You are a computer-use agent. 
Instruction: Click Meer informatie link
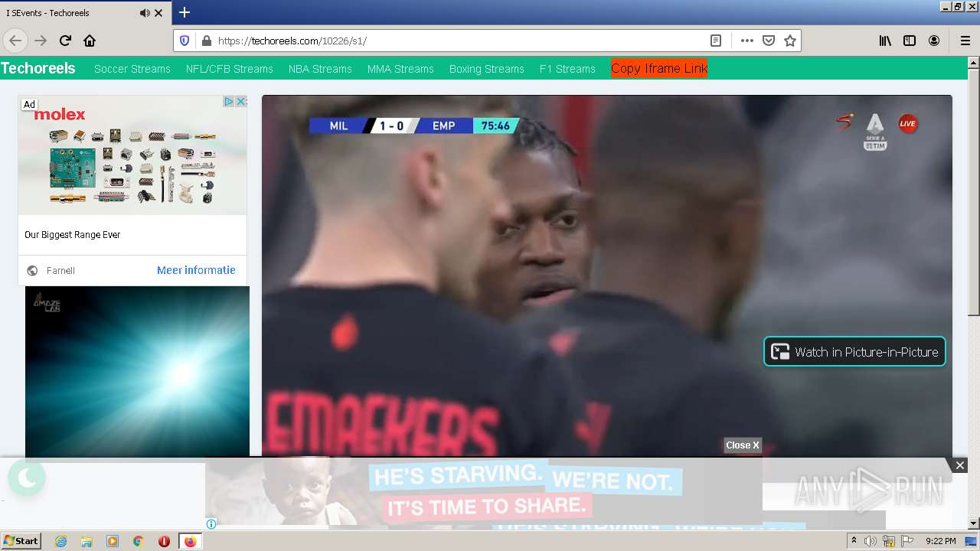pos(196,270)
